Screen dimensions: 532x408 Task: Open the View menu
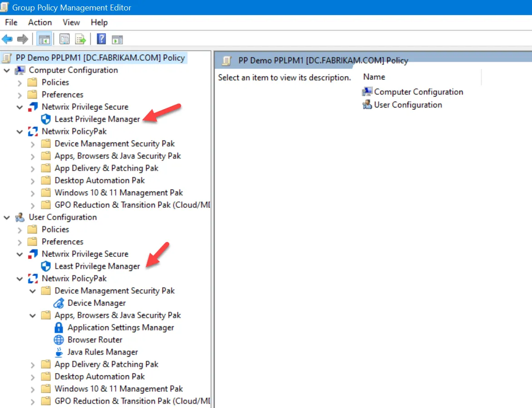71,22
